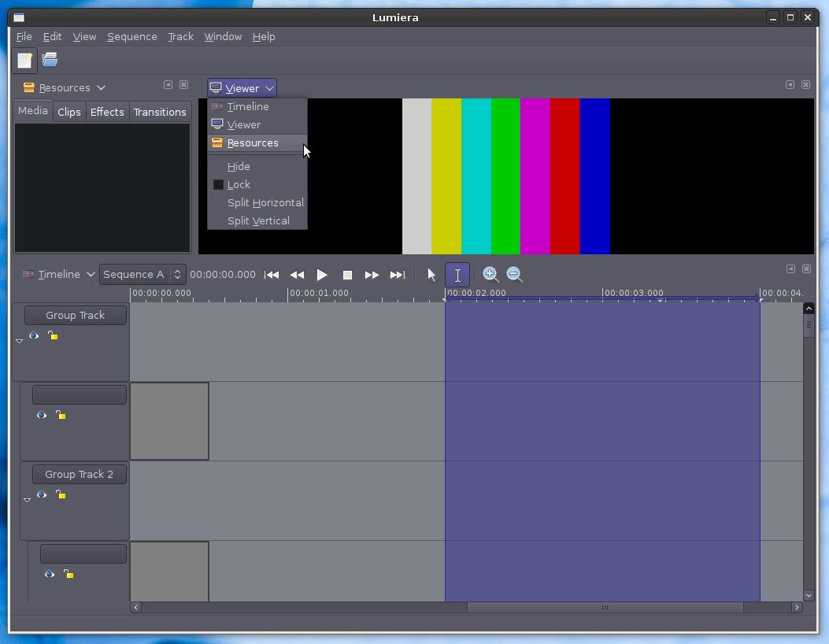829x644 pixels.
Task: Enable the Lock checkbox in dropdown menu
Action: (219, 184)
